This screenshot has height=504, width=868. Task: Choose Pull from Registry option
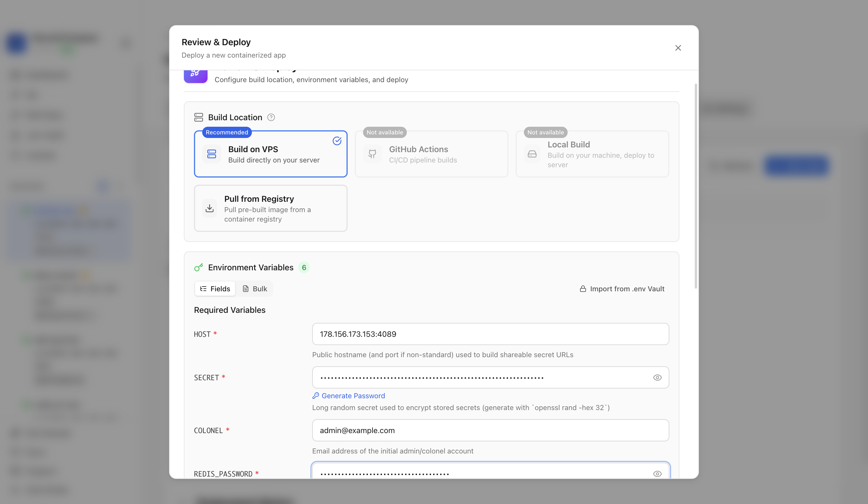[x=271, y=208]
